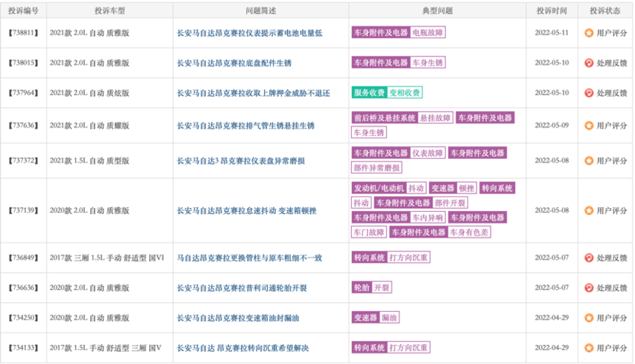Click the red feedback icon for complaint 737964
Viewport: 635px width, 364px height.
point(589,93)
